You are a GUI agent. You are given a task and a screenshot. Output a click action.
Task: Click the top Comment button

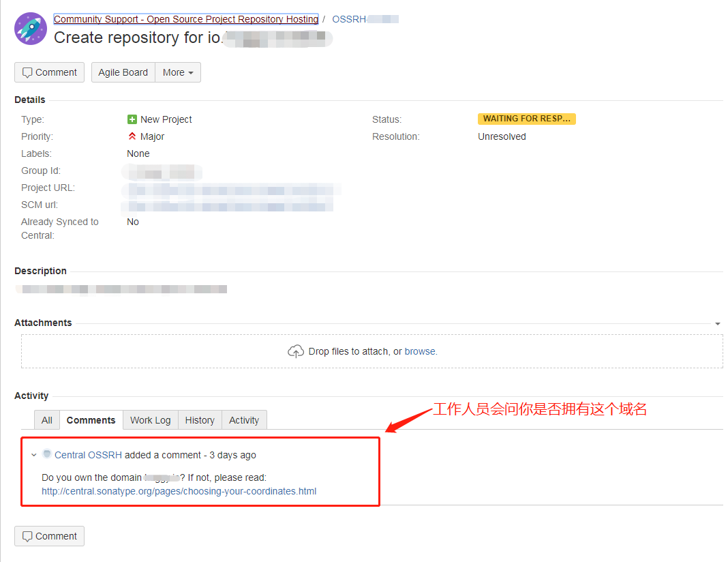coord(49,72)
